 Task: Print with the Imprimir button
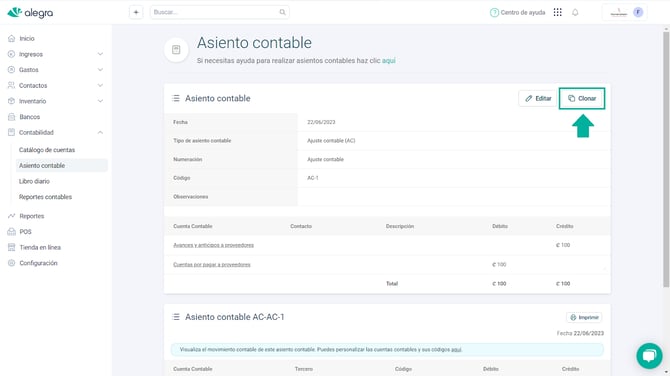[584, 317]
